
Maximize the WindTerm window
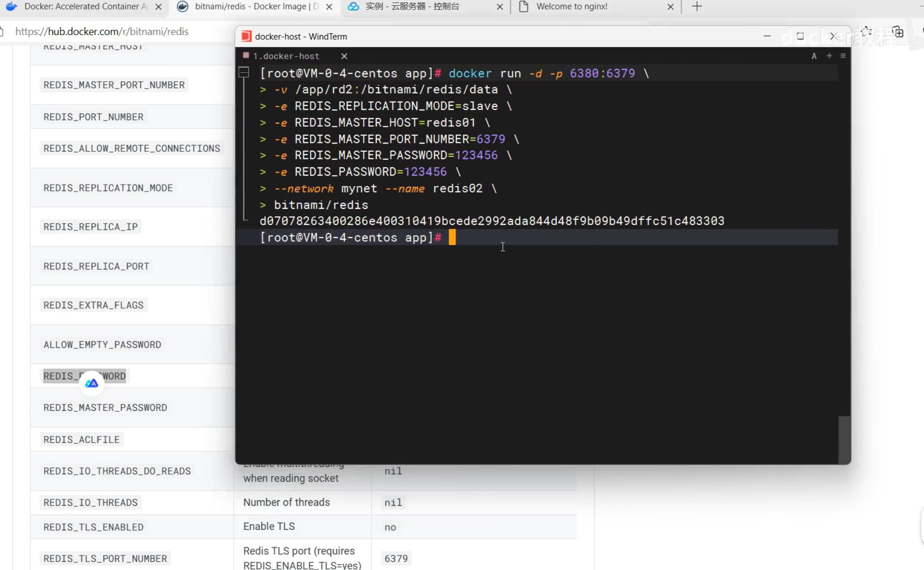[800, 36]
